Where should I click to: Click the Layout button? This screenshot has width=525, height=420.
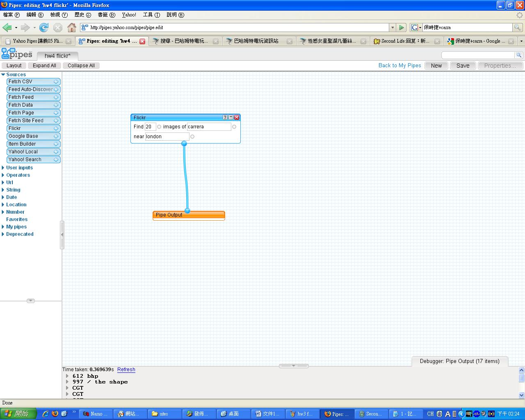14,66
